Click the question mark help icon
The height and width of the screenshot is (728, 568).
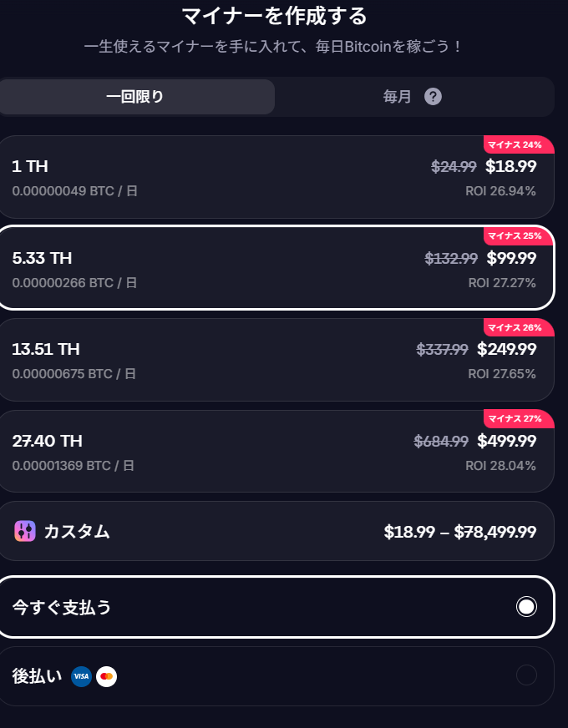433,97
